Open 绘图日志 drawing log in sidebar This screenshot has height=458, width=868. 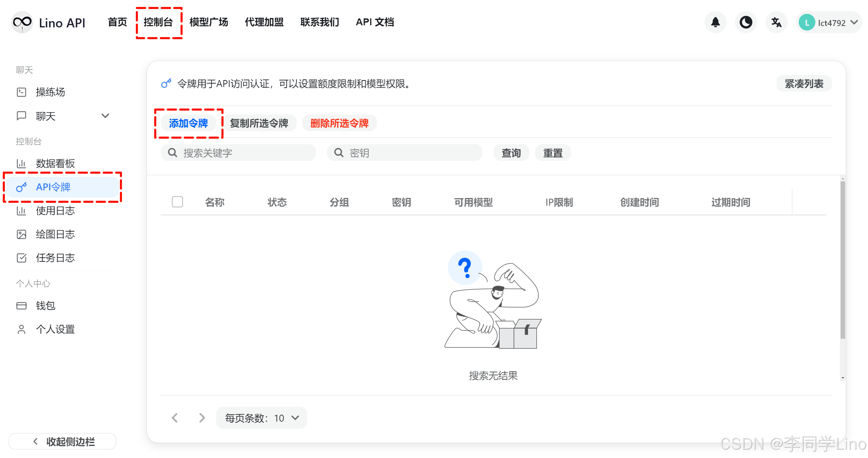pyautogui.click(x=55, y=234)
